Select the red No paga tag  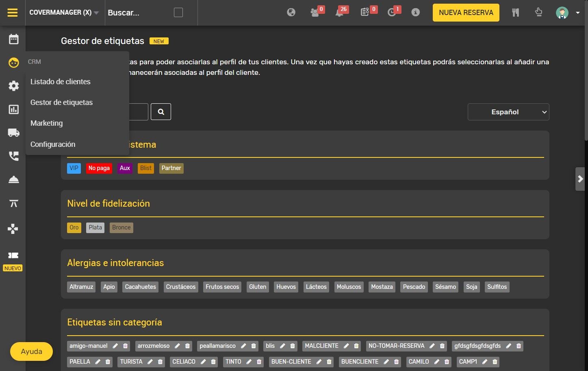point(99,168)
